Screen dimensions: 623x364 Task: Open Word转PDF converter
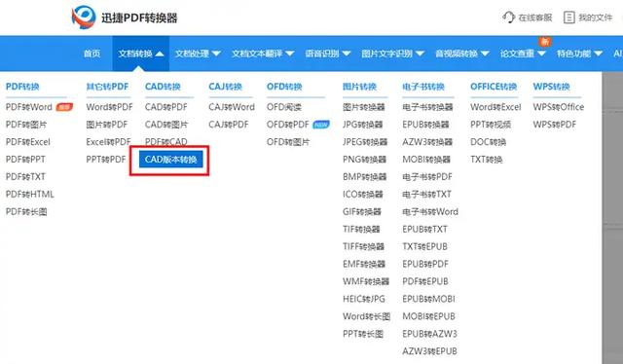click(x=109, y=107)
